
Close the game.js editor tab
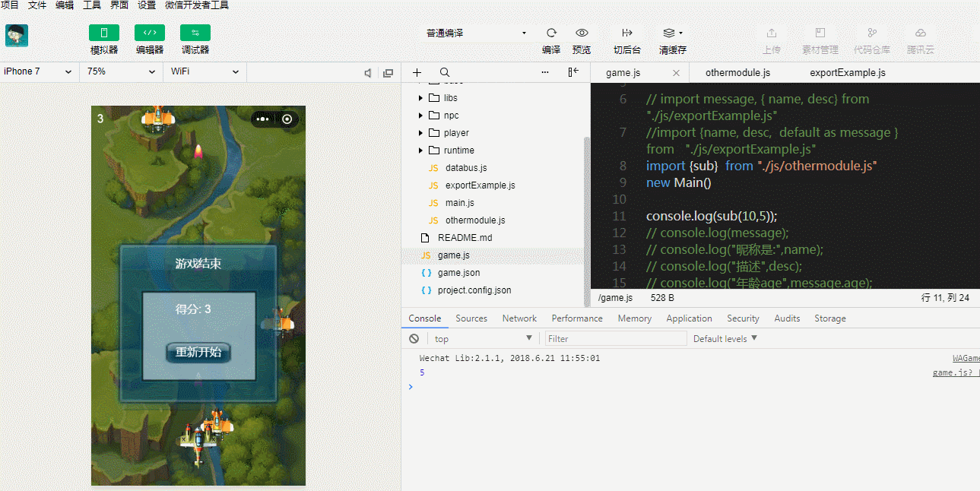677,73
